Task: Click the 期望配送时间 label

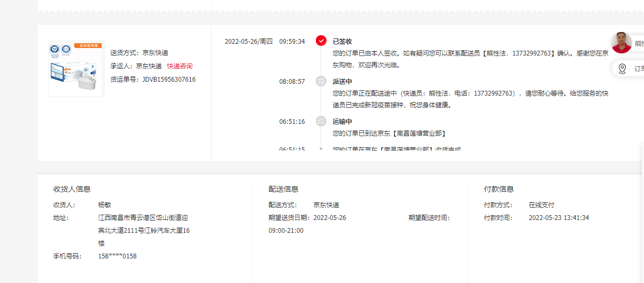Action: pos(429,218)
